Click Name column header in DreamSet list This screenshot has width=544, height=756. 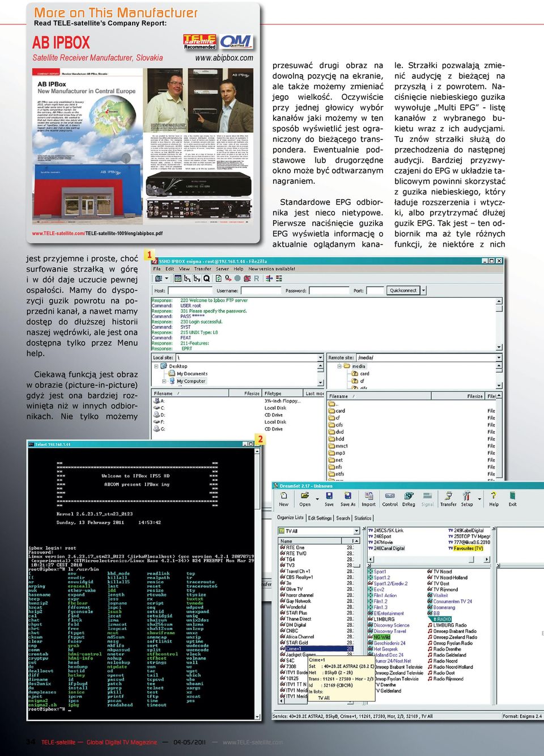309,541
